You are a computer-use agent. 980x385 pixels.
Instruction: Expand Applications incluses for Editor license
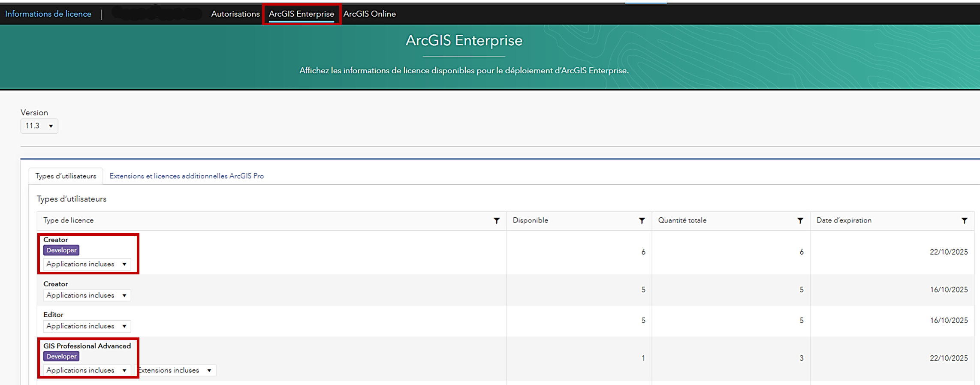coord(87,326)
